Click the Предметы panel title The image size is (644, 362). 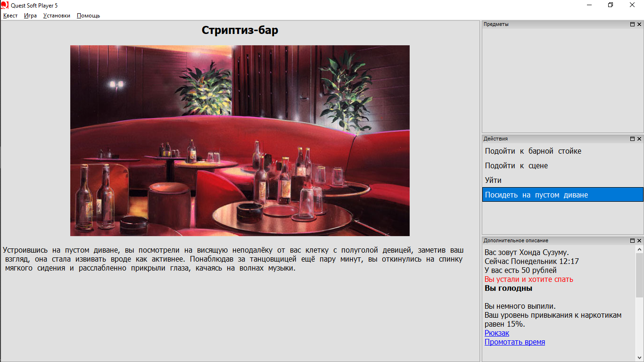coord(496,24)
